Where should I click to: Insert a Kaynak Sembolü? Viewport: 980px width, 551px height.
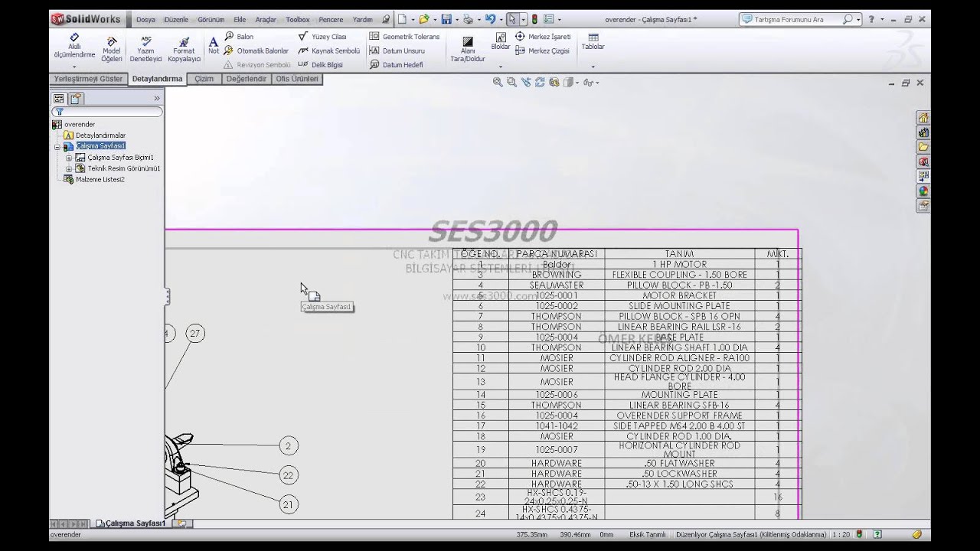pos(329,51)
